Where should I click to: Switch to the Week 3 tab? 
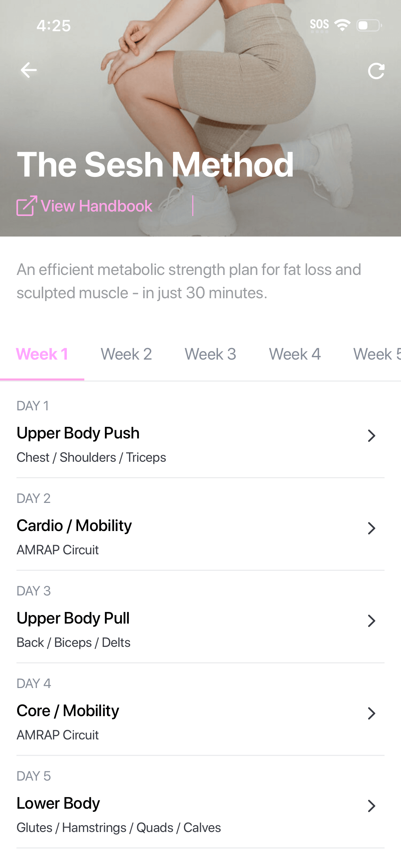pyautogui.click(x=210, y=354)
